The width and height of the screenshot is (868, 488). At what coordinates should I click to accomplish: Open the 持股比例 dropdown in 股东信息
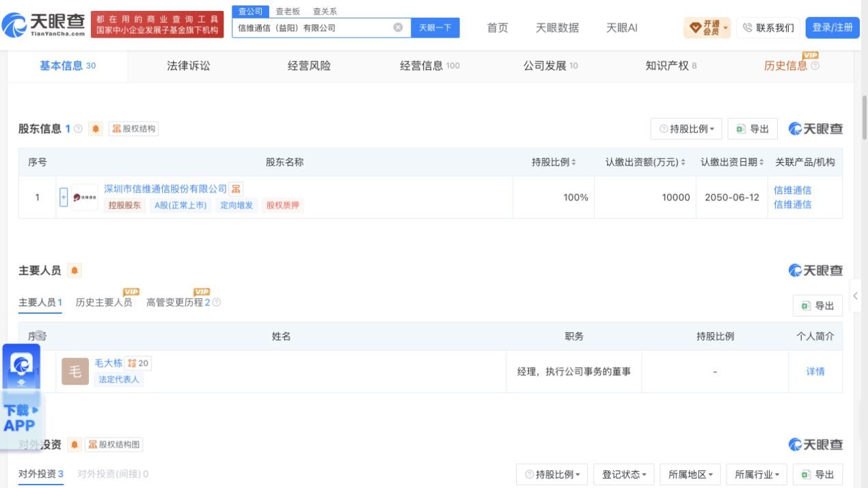[686, 128]
